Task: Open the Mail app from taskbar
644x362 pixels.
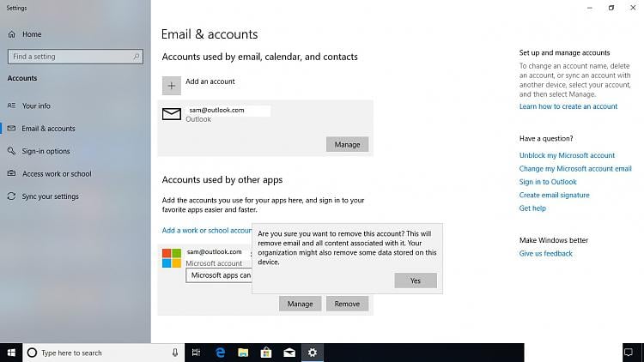Action: tap(289, 353)
